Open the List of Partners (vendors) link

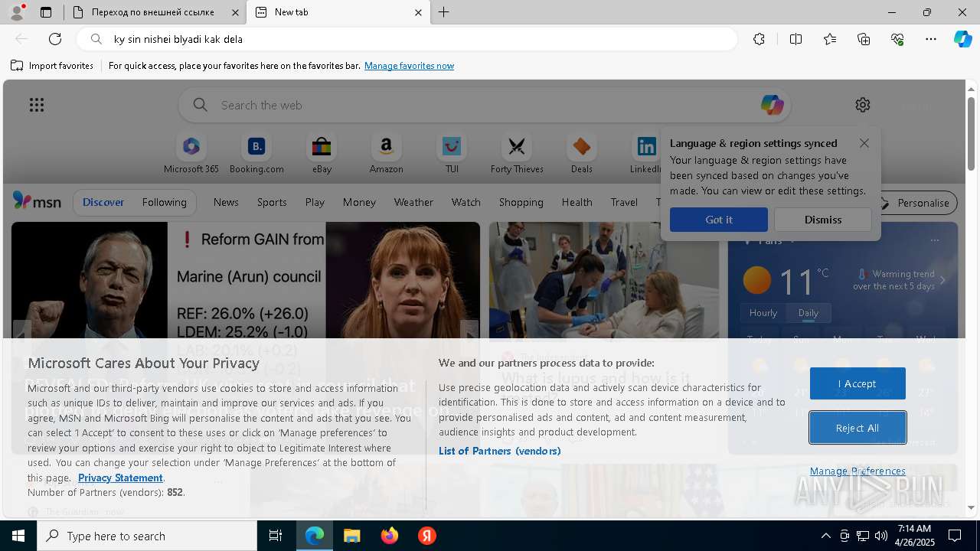[x=500, y=451]
